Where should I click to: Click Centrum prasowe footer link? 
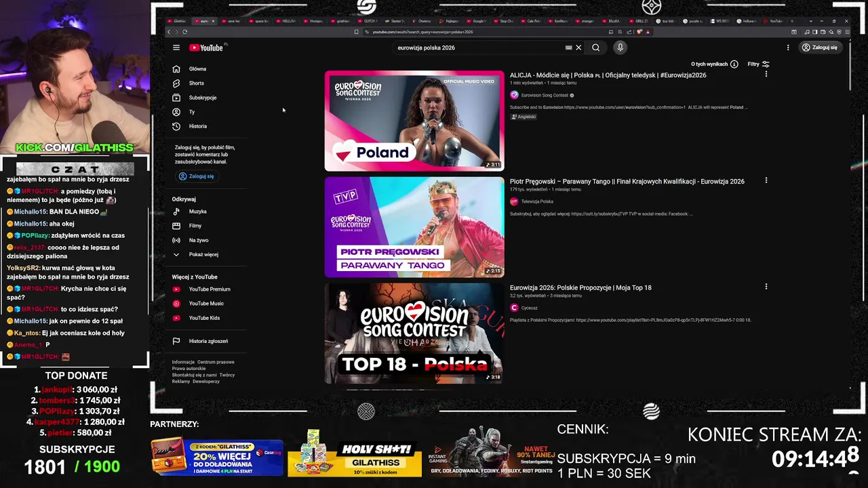tap(216, 362)
